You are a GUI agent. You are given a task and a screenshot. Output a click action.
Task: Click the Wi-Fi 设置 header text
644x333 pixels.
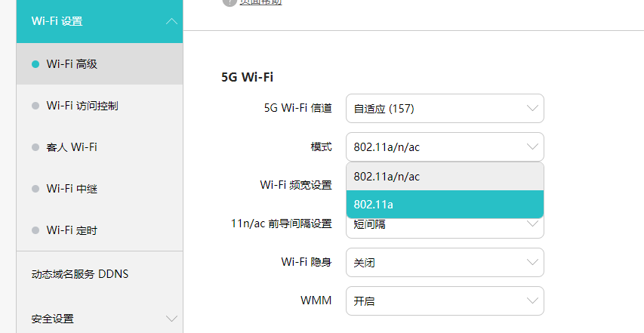click(x=57, y=21)
